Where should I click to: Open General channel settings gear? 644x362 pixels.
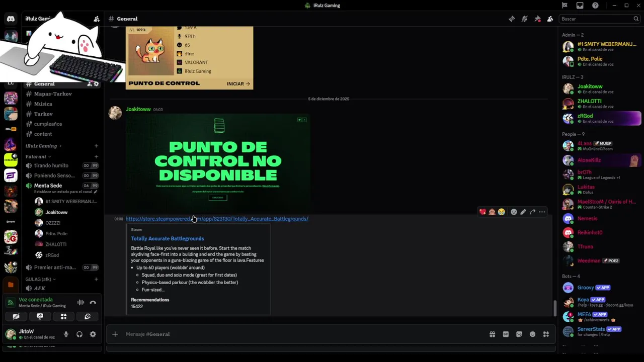[x=96, y=84]
